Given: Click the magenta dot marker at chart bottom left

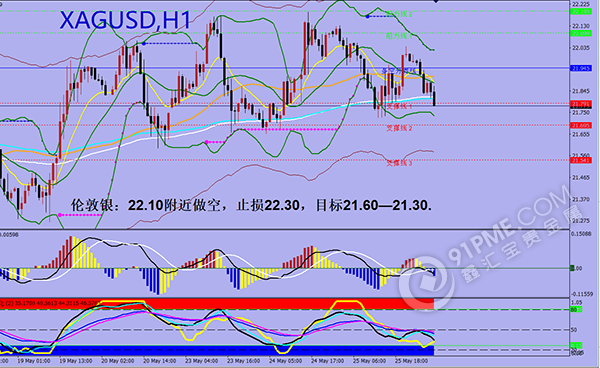Looking at the screenshot, I should 60,215.
